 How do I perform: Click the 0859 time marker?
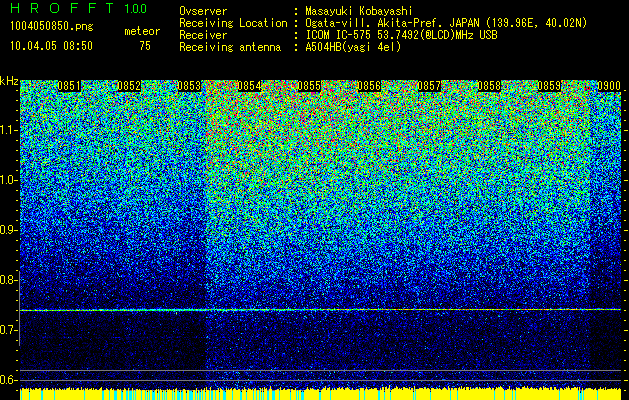(x=549, y=86)
